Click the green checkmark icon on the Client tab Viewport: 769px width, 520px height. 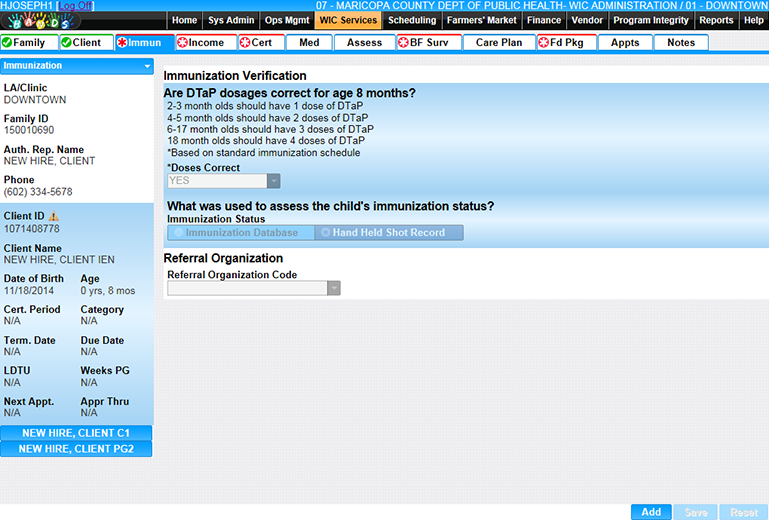[x=66, y=43]
